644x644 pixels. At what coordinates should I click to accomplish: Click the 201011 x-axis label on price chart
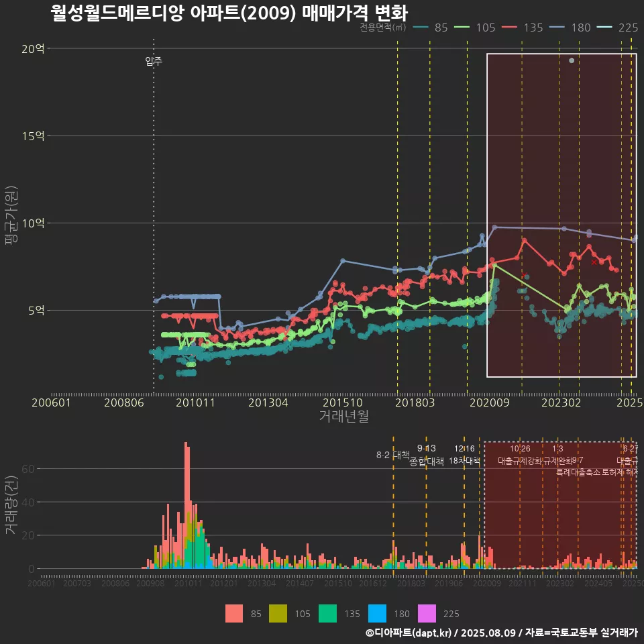tap(195, 402)
